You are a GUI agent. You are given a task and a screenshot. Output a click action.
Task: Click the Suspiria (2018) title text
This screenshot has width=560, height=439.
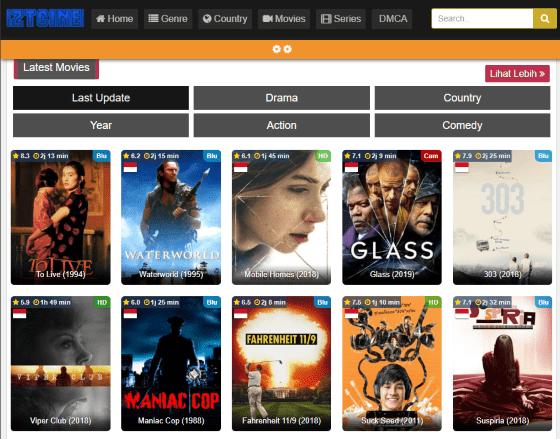[x=502, y=421]
